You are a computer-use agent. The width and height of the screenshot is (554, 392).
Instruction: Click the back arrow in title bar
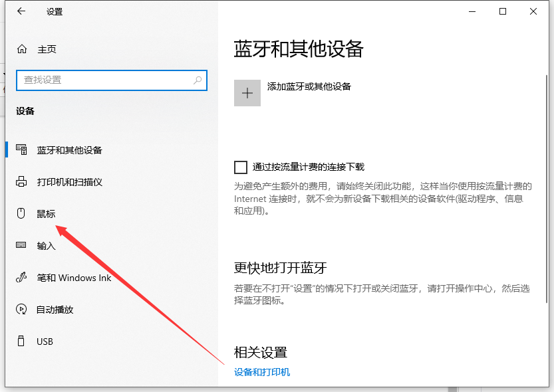(x=21, y=11)
